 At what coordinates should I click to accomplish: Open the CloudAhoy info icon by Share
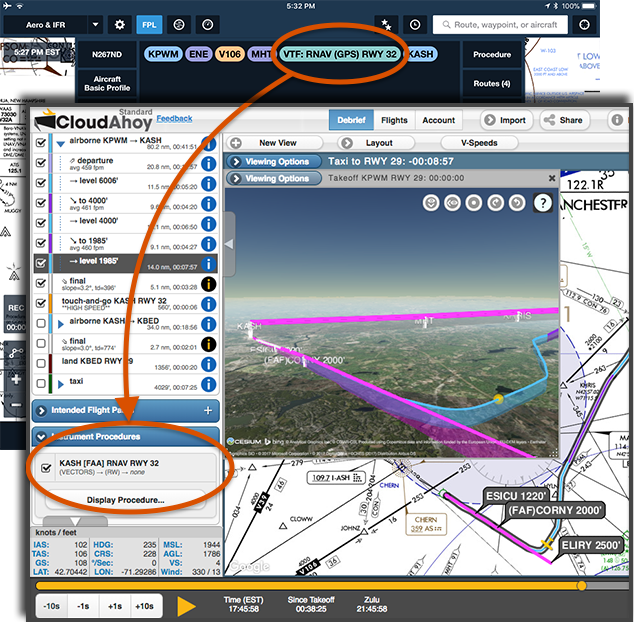tap(617, 120)
